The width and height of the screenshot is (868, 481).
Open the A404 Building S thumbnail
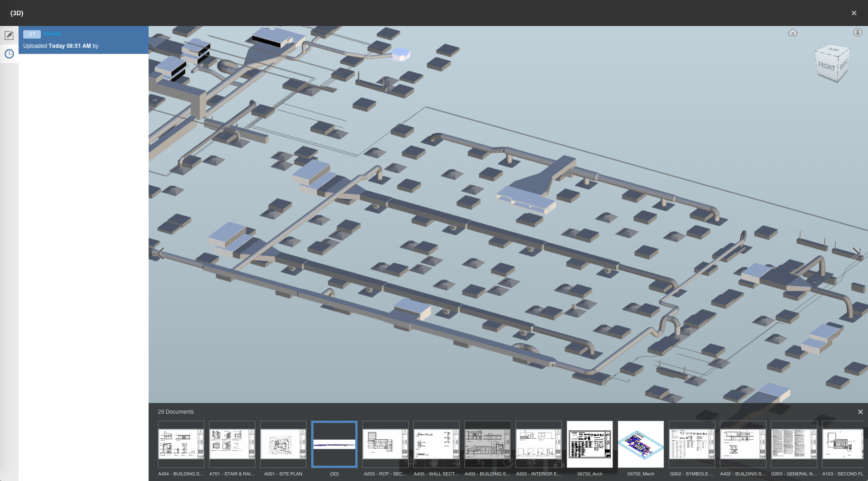(x=181, y=444)
